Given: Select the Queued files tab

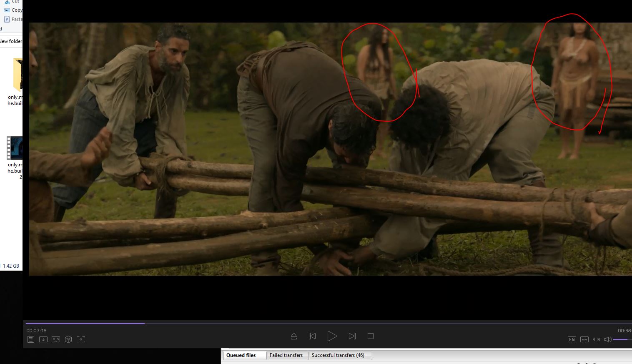Looking at the screenshot, I should coord(241,355).
